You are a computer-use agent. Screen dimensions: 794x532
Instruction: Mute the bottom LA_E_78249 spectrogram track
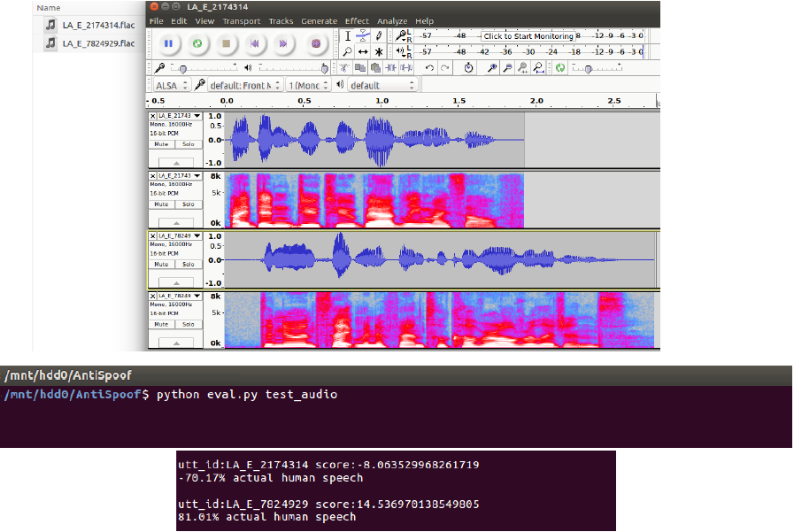tap(161, 324)
